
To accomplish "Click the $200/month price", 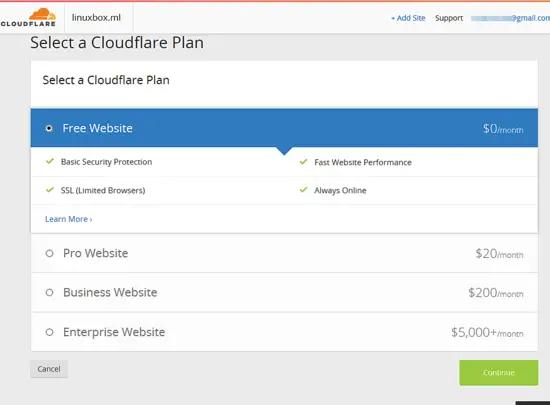I will (x=496, y=293).
